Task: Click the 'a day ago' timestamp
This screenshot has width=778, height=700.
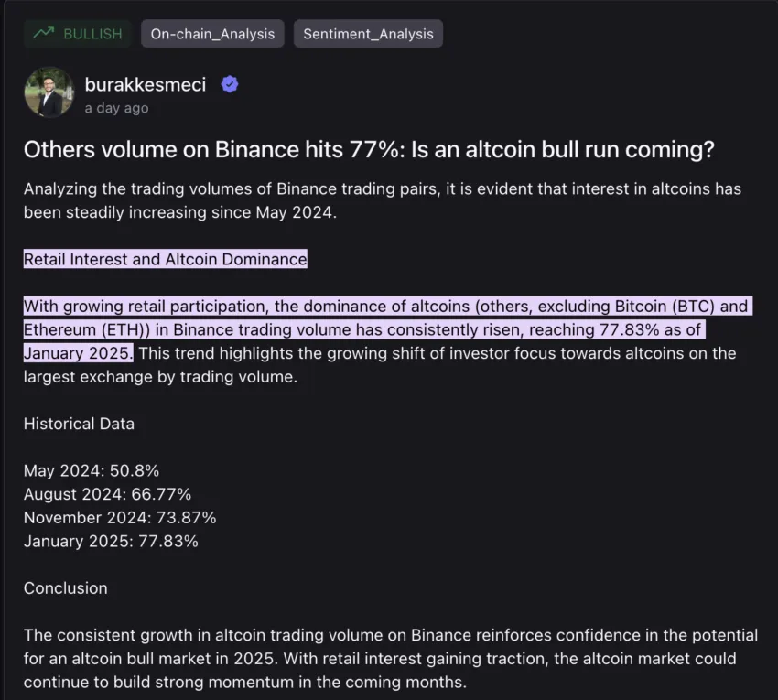Action: click(x=116, y=108)
